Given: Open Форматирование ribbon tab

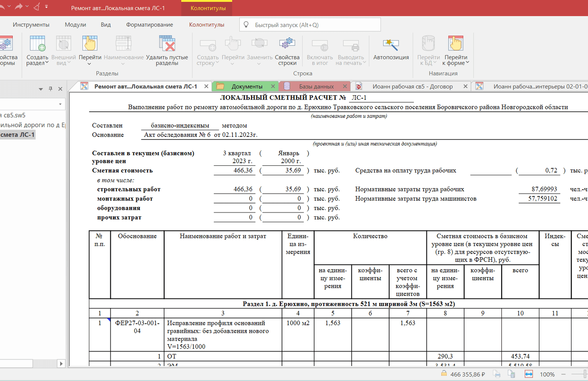Looking at the screenshot, I should [x=150, y=25].
